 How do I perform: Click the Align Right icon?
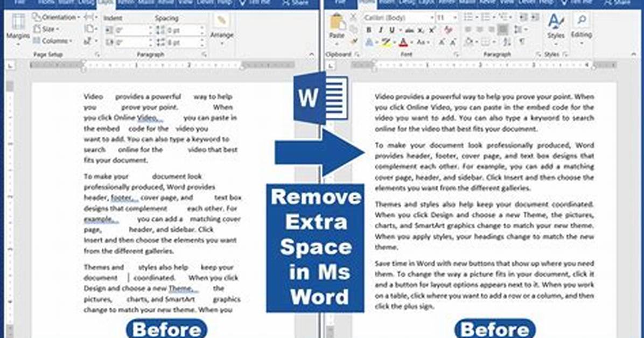[491, 30]
